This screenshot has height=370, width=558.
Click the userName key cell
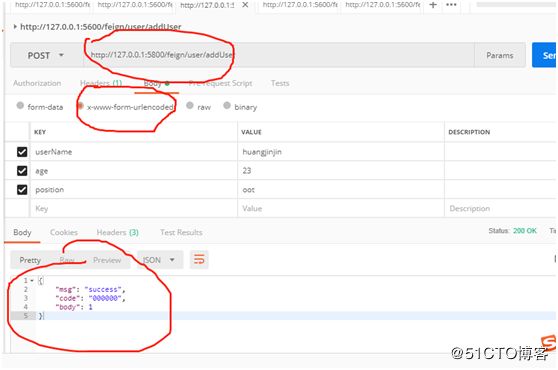point(134,152)
